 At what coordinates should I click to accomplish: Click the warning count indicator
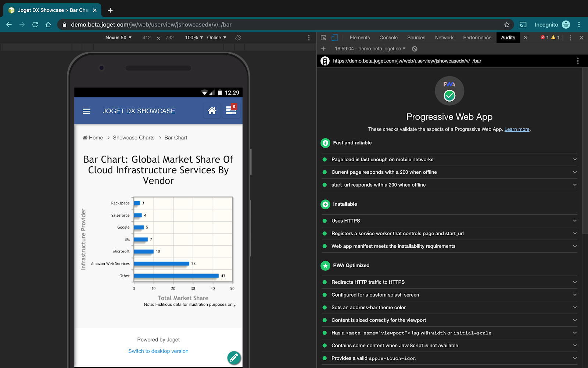pos(555,38)
